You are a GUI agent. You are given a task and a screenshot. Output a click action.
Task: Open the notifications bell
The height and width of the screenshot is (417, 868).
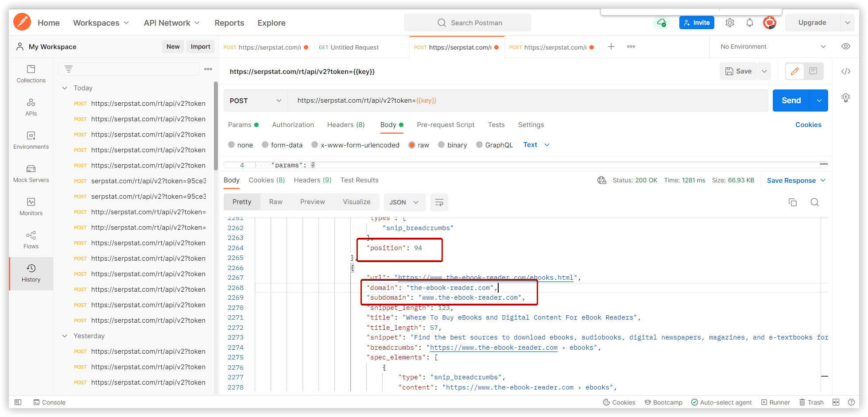[x=750, y=23]
